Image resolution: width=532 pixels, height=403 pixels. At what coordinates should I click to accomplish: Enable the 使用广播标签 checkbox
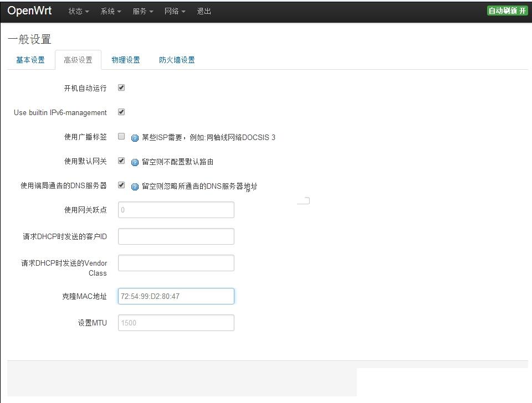click(x=121, y=136)
